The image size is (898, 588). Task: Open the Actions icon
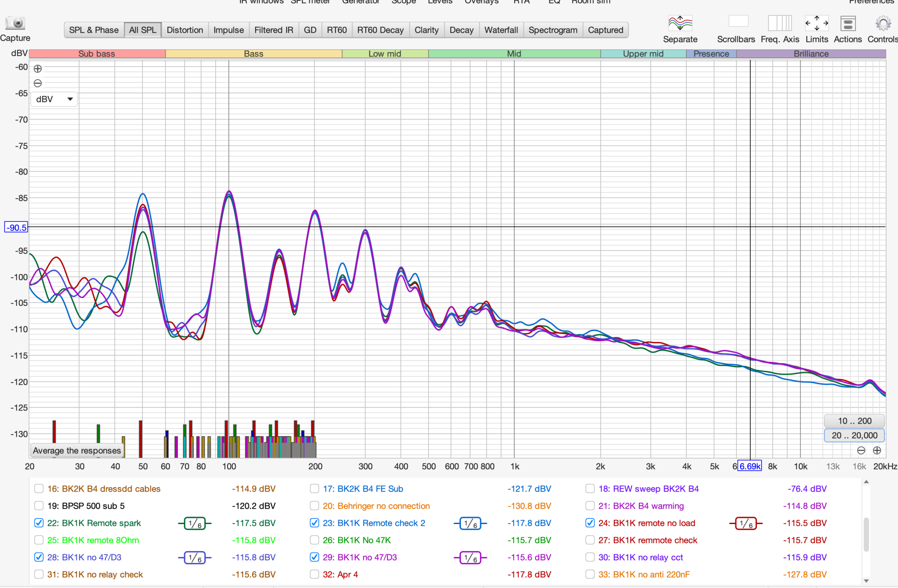tap(848, 23)
